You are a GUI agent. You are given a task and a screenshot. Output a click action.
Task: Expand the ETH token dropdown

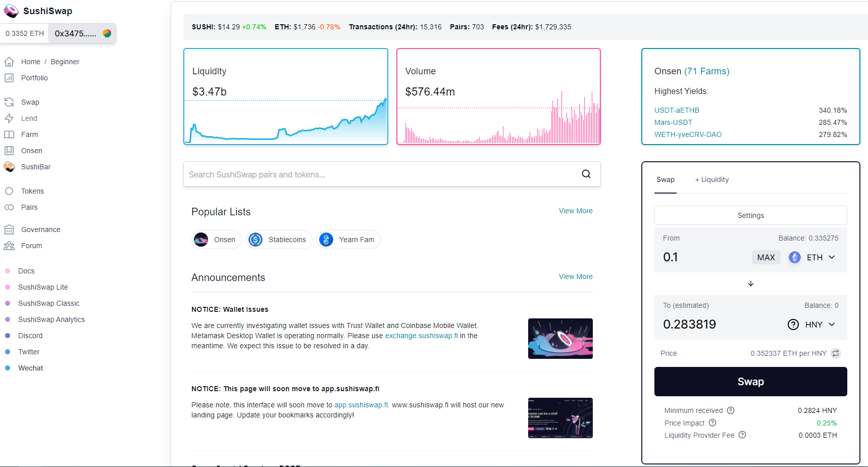click(812, 257)
